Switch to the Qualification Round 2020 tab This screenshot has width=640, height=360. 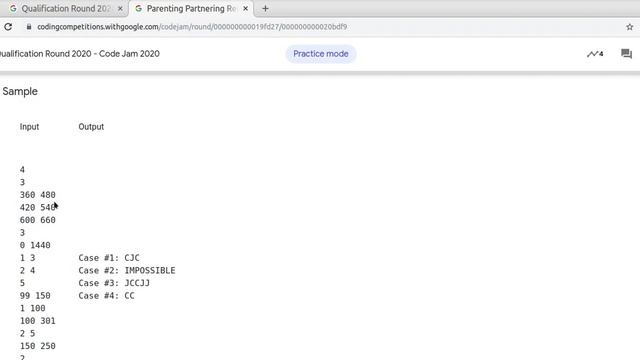click(65, 9)
